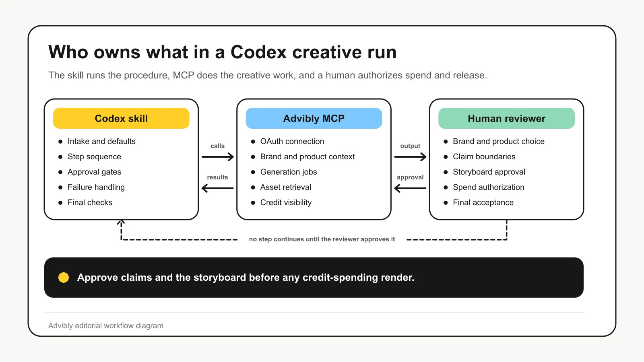Click the left-pointing arrow under 'approval'

point(410,188)
